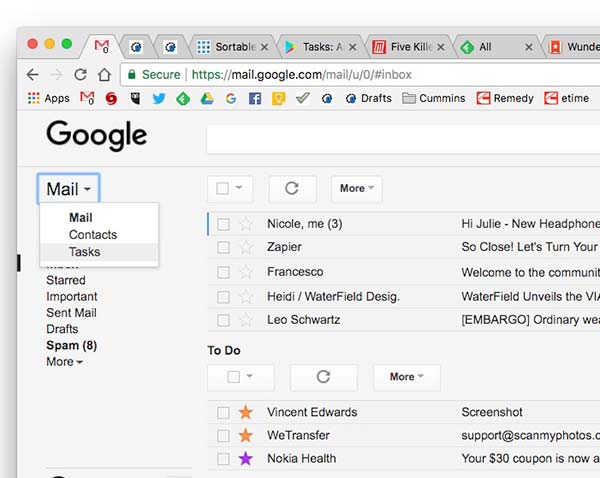Click the Twitter bookmark icon
Viewport: 600px width, 478px height.
(x=158, y=98)
